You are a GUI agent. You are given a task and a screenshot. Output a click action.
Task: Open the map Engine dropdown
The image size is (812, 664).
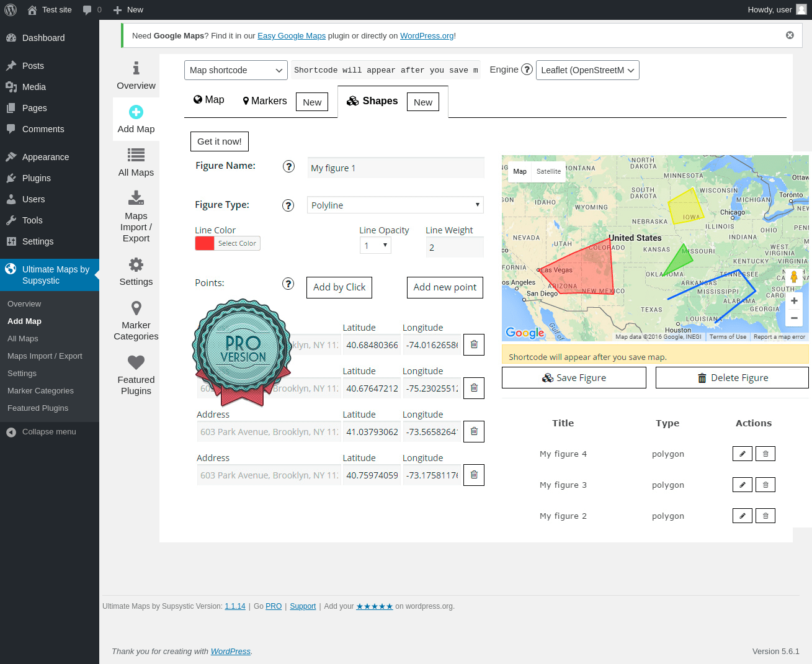click(x=587, y=70)
